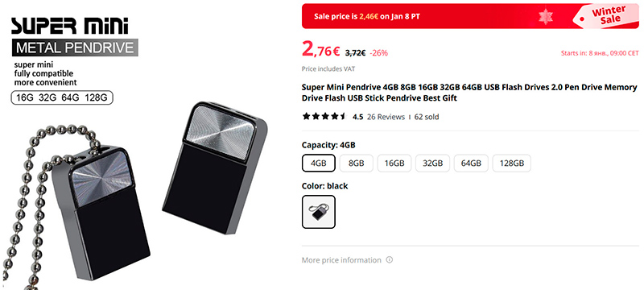Click the 4.5 rating score
Screen dimensions: 644x290
(x=357, y=117)
